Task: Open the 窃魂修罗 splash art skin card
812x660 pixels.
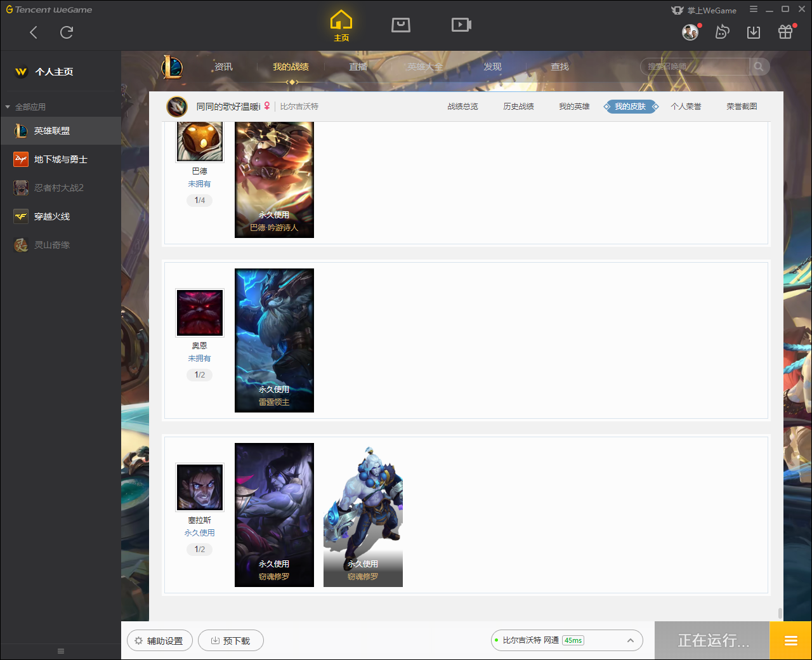Action: tap(274, 515)
